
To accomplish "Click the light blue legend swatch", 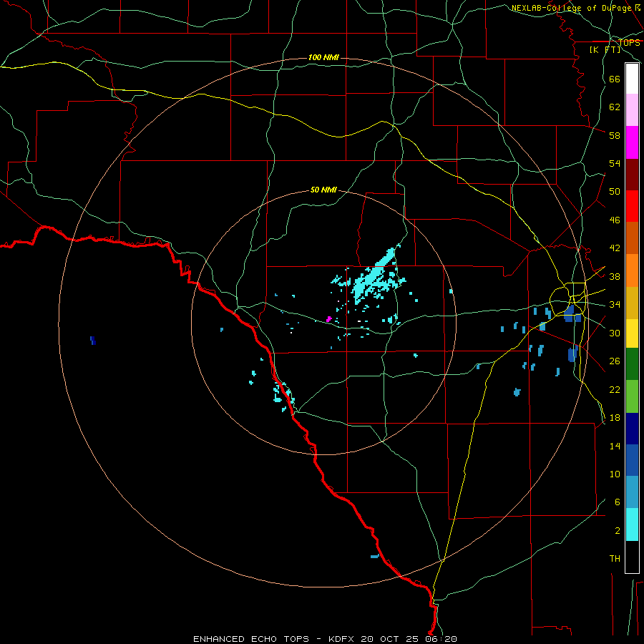I will tap(632, 492).
